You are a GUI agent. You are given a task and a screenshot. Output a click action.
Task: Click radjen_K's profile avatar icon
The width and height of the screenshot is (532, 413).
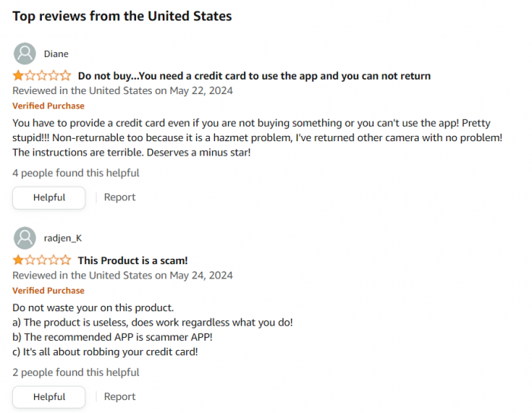25,238
